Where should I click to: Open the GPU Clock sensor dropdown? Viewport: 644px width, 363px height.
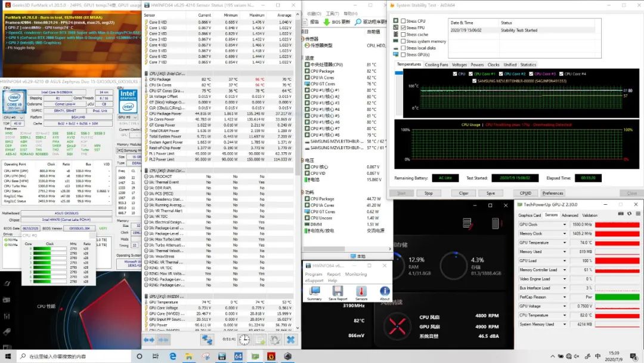pos(565,224)
